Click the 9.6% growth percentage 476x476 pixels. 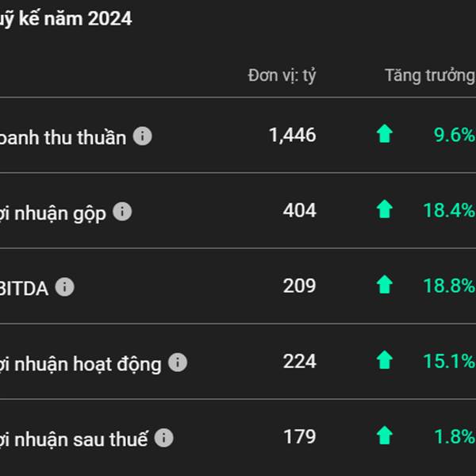(x=455, y=135)
